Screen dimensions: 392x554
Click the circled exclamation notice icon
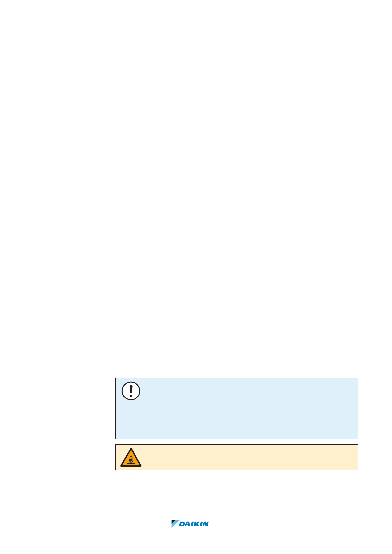(x=131, y=391)
